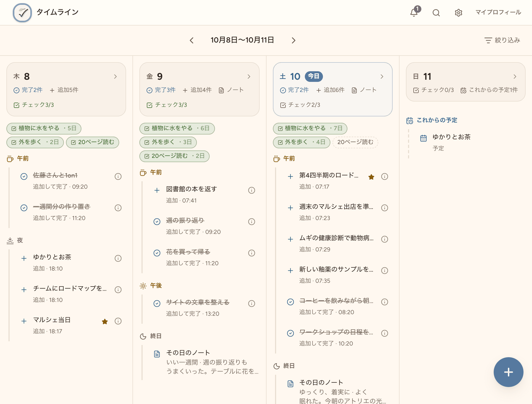Open info for 一週間分の作り置き

[118, 208]
